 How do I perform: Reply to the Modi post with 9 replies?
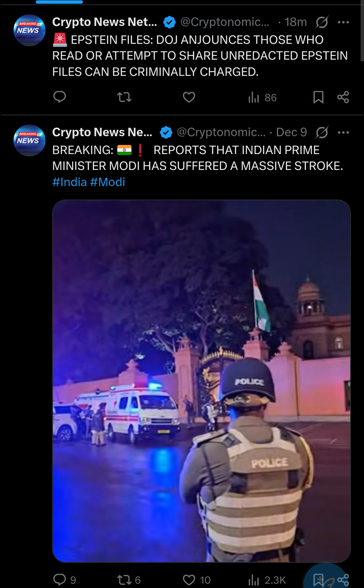tap(64, 580)
